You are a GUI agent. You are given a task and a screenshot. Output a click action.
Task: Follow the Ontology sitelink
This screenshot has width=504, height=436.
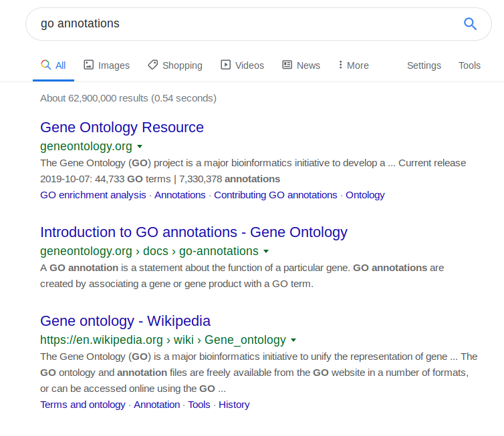click(365, 195)
